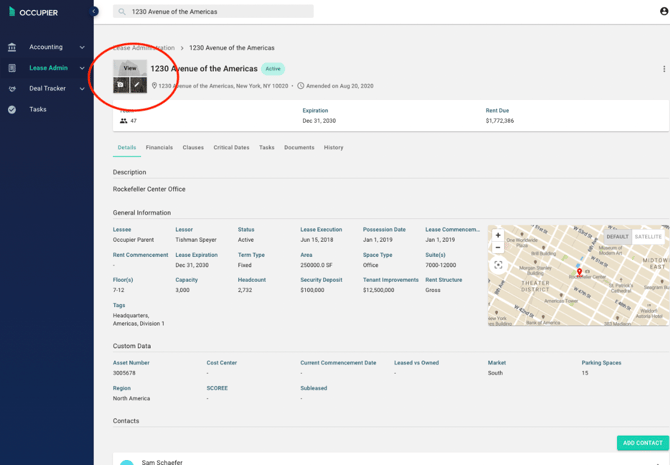This screenshot has height=465, width=670.
Task: Open the Critical Dates tab
Action: [x=231, y=148]
